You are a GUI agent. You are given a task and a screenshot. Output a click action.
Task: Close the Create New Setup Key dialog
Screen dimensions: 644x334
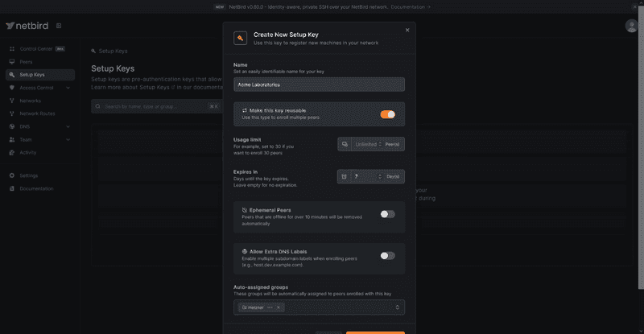point(407,30)
